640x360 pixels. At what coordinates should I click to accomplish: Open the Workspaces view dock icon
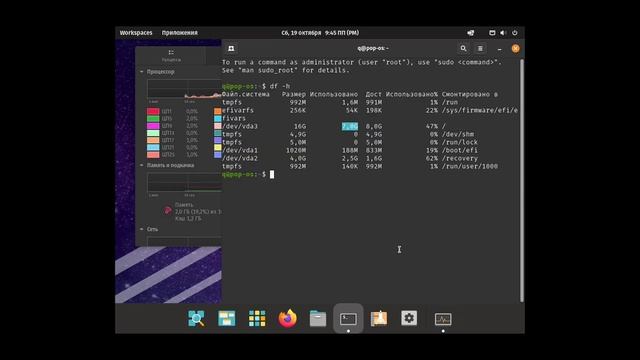coord(227,318)
